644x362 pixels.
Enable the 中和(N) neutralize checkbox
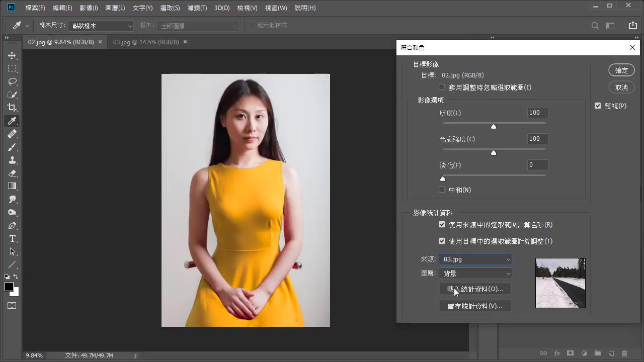tap(442, 190)
